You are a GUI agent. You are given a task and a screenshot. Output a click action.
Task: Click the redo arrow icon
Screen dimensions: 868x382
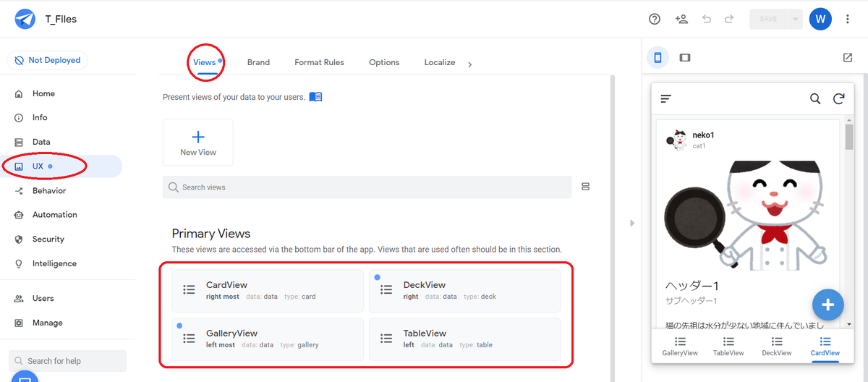(x=729, y=20)
